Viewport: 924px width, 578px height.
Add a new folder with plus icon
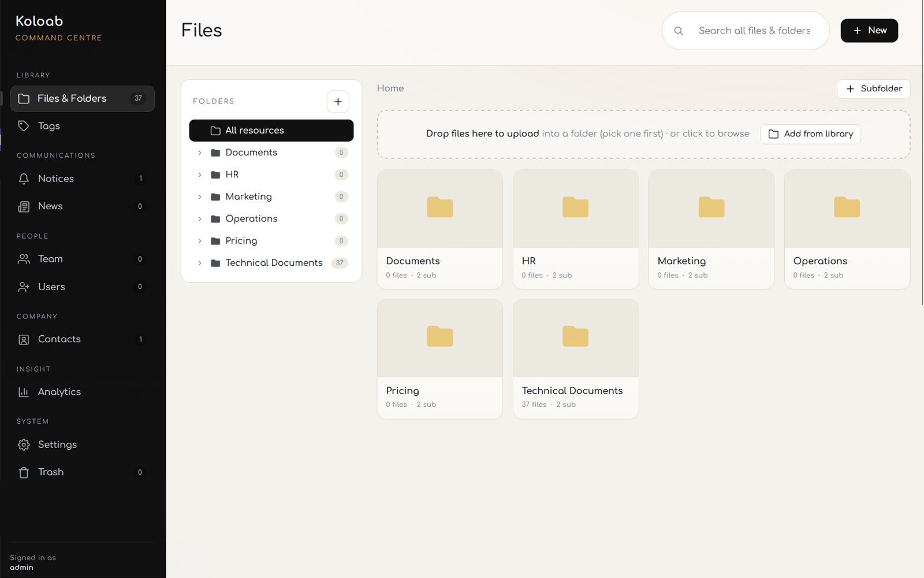[338, 102]
